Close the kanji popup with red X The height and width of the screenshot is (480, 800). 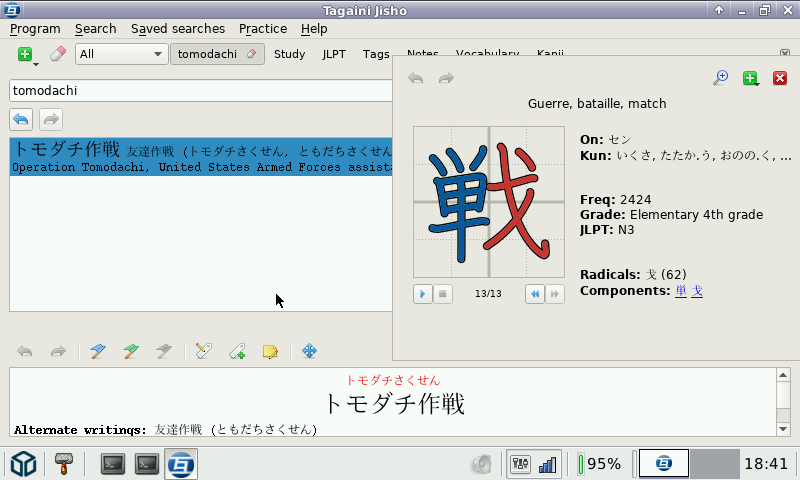click(780, 78)
